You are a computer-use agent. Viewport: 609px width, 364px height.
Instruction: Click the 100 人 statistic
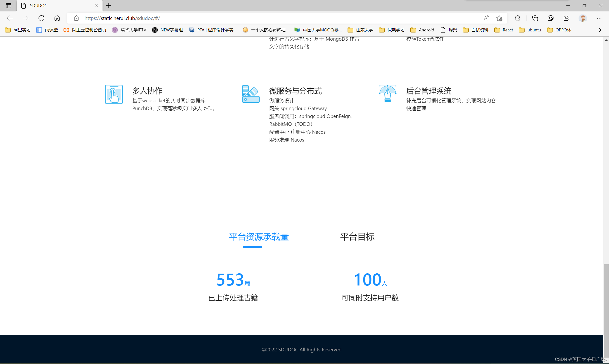pyautogui.click(x=370, y=280)
